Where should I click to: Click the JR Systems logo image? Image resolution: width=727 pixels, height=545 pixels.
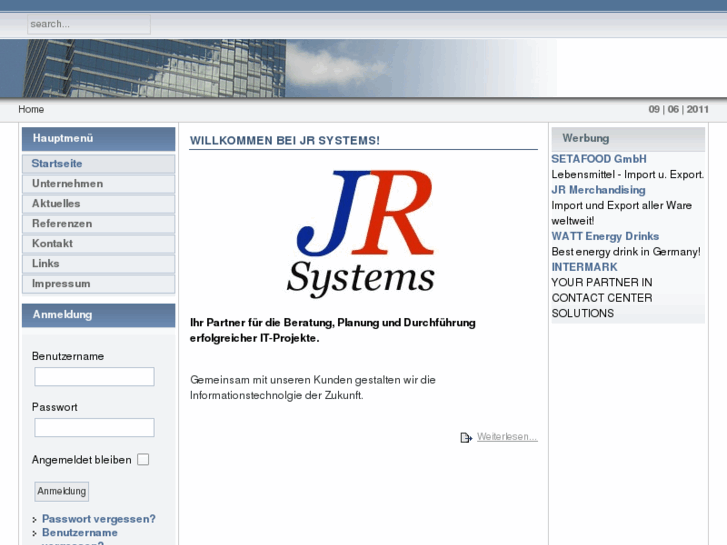click(361, 233)
